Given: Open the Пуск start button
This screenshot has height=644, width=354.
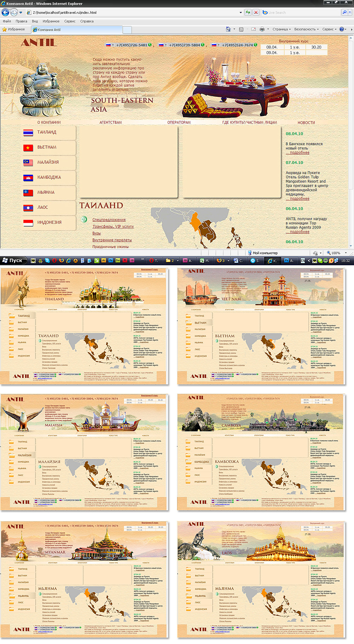Looking at the screenshot, I should point(13,261).
